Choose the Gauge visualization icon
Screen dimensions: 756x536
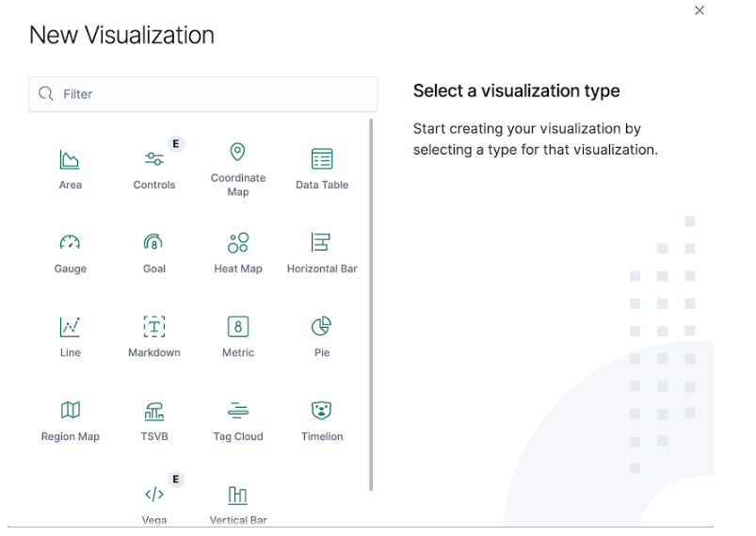(70, 242)
